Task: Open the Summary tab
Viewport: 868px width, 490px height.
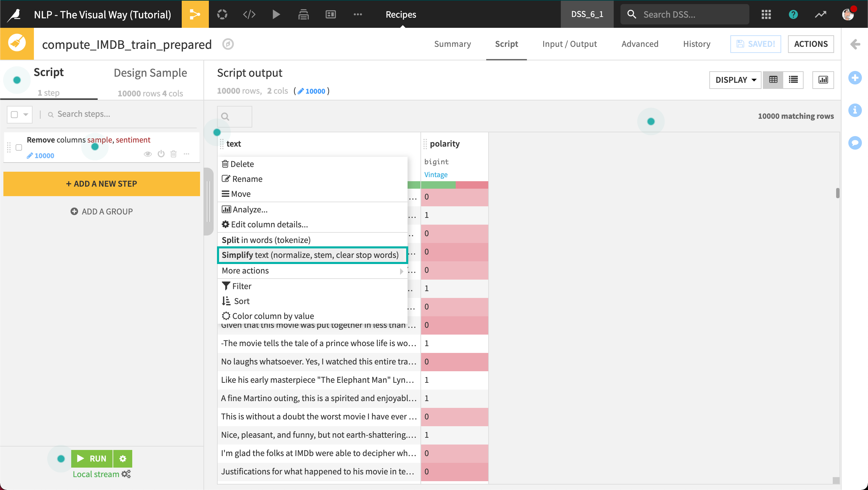Action: pyautogui.click(x=452, y=44)
